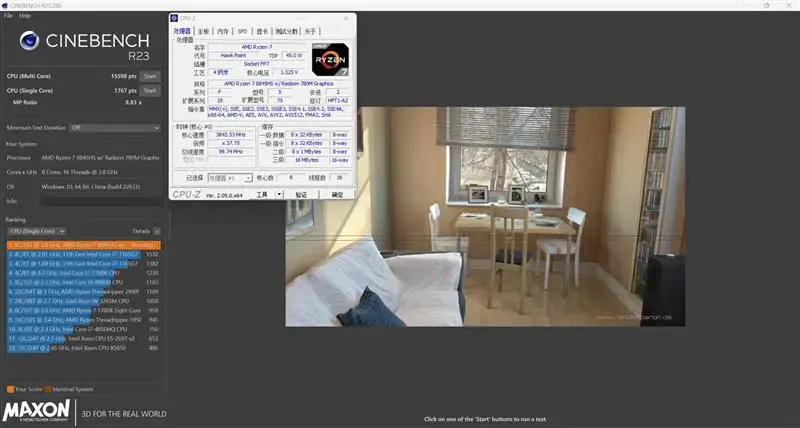This screenshot has height=428, width=800.
Task: Switch to the 测试分数 tab in CPU-Z
Action: click(287, 32)
